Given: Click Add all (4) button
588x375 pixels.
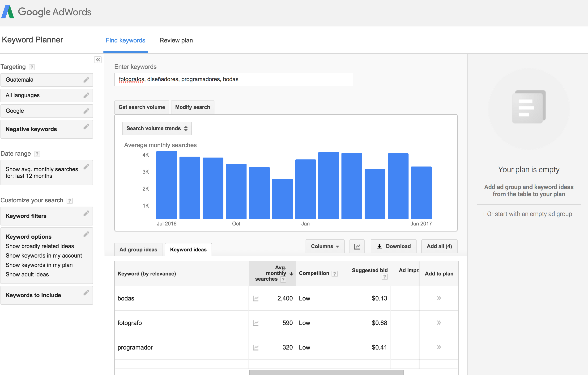Looking at the screenshot, I should click(439, 246).
